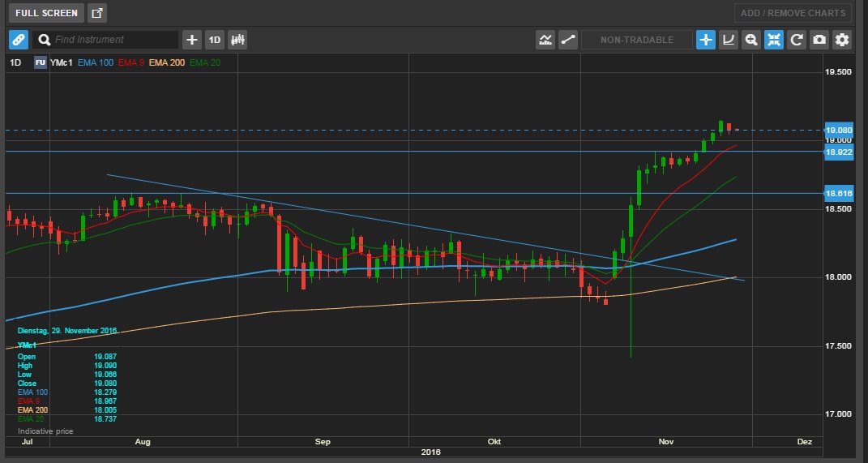868x463 pixels.
Task: Click the NON-TRADABLE button
Action: pyautogui.click(x=636, y=40)
